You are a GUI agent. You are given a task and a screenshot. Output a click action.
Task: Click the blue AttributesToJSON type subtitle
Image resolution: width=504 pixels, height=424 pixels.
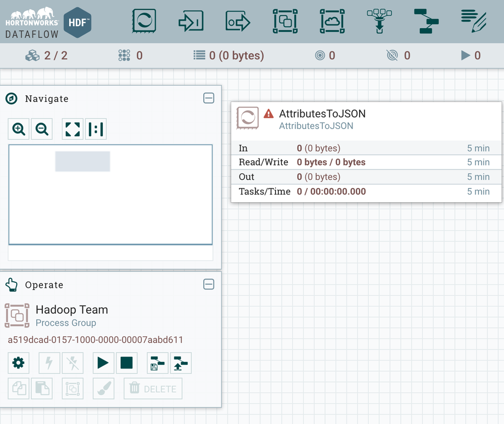(x=316, y=126)
